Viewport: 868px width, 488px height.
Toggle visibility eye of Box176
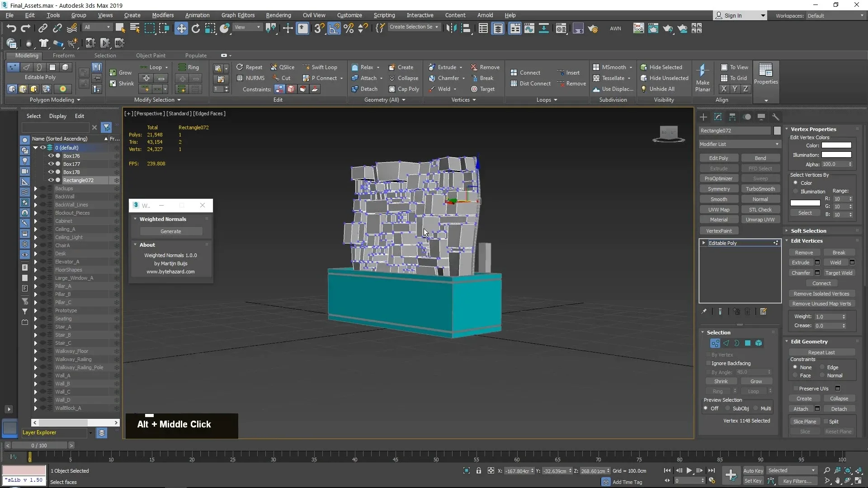tap(51, 156)
